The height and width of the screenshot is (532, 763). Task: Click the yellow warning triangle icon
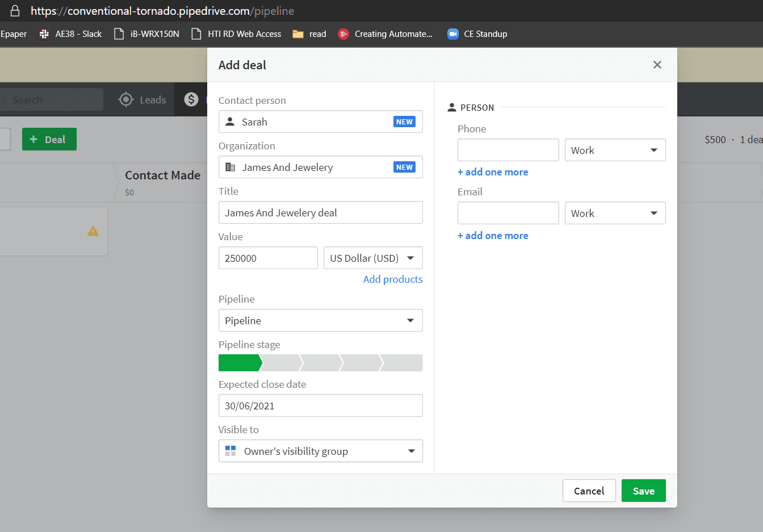pos(93,231)
